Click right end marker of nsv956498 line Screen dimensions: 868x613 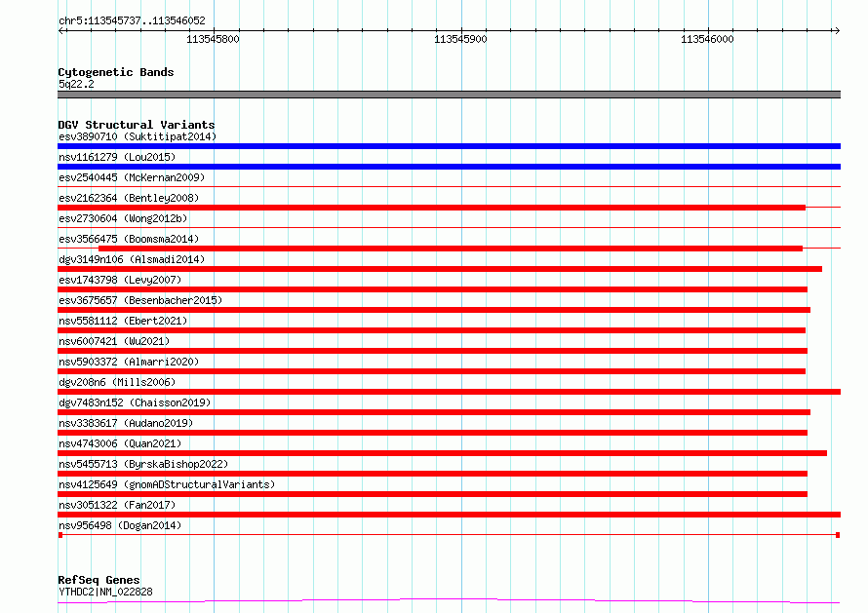pyautogui.click(x=838, y=535)
